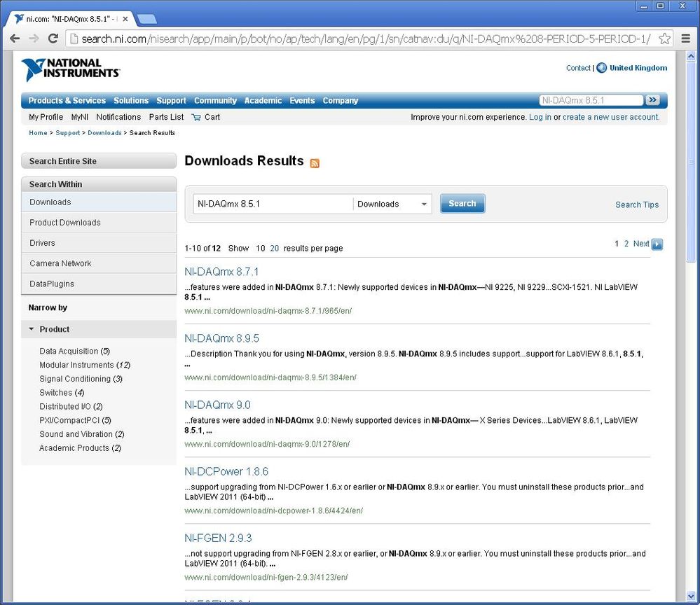Open My Profile
The image size is (700, 605).
46,117
